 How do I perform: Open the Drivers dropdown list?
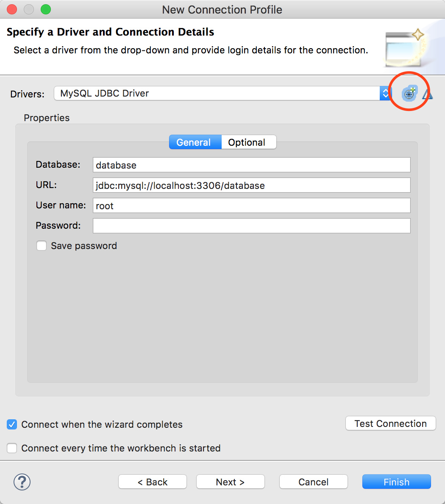385,93
